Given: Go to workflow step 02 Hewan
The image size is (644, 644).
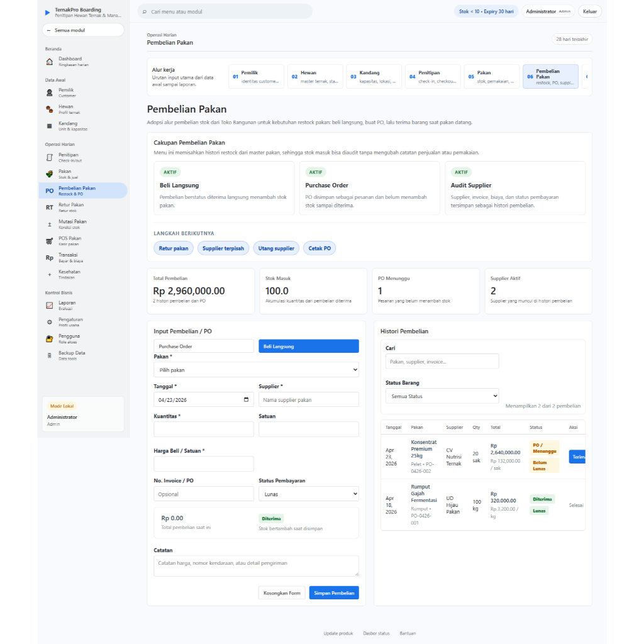Looking at the screenshot, I should [x=316, y=76].
